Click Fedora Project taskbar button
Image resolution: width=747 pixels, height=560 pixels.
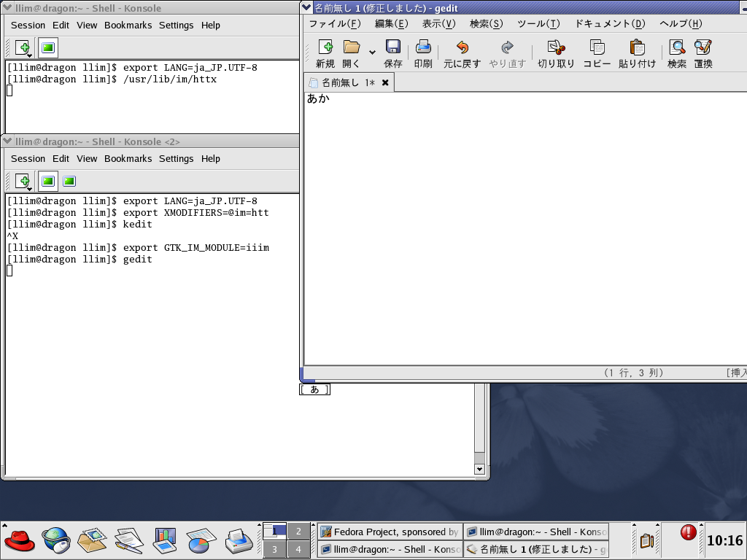tap(390, 532)
